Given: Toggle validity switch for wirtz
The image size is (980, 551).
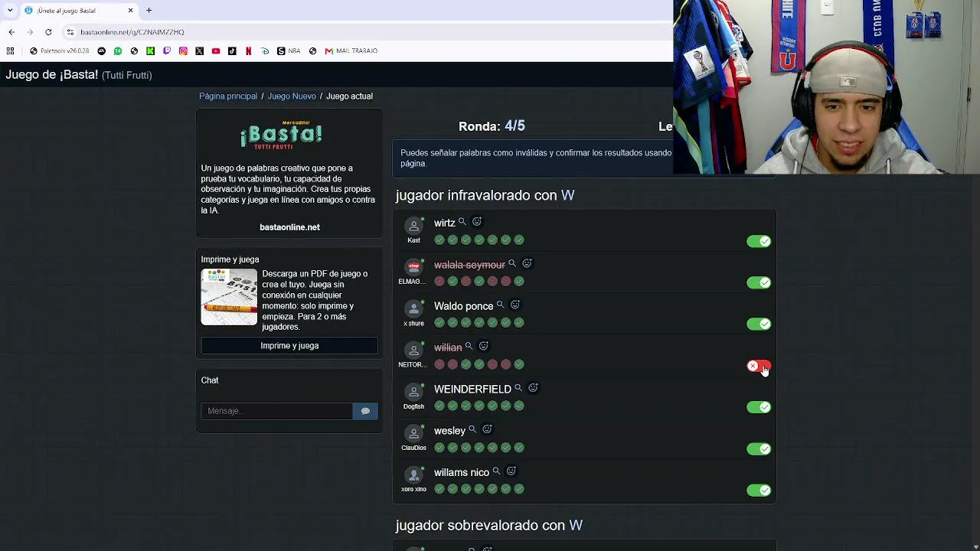Looking at the screenshot, I should coord(759,241).
